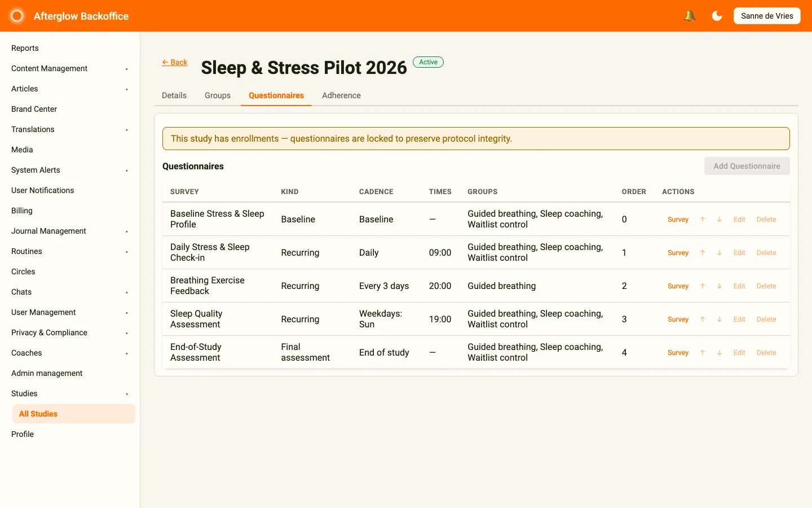Switch to the Groups tab
This screenshot has height=508, width=812.
pos(218,95)
